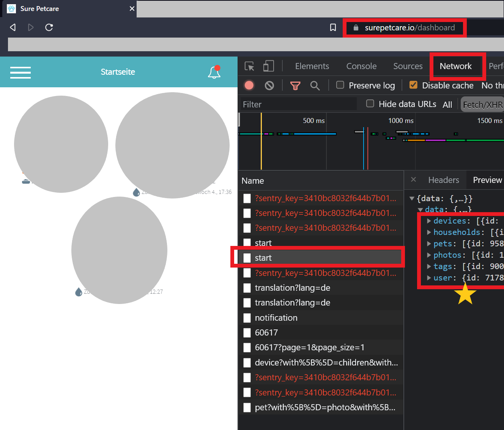
Task: Collapse the root {data: {,…}} node
Action: pos(412,198)
